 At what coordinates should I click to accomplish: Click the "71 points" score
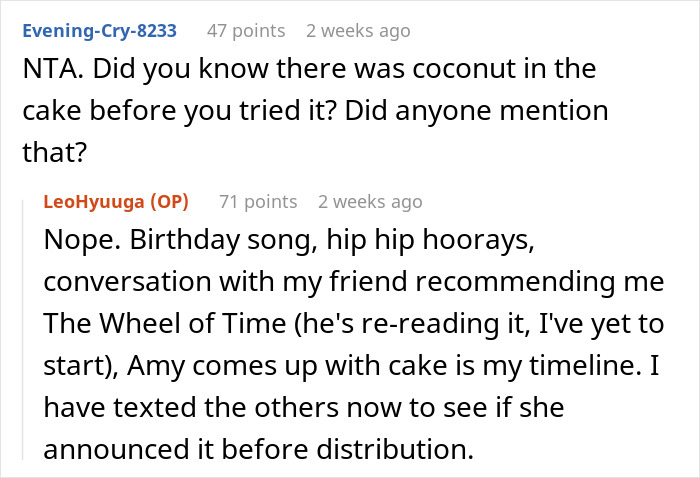click(x=258, y=201)
